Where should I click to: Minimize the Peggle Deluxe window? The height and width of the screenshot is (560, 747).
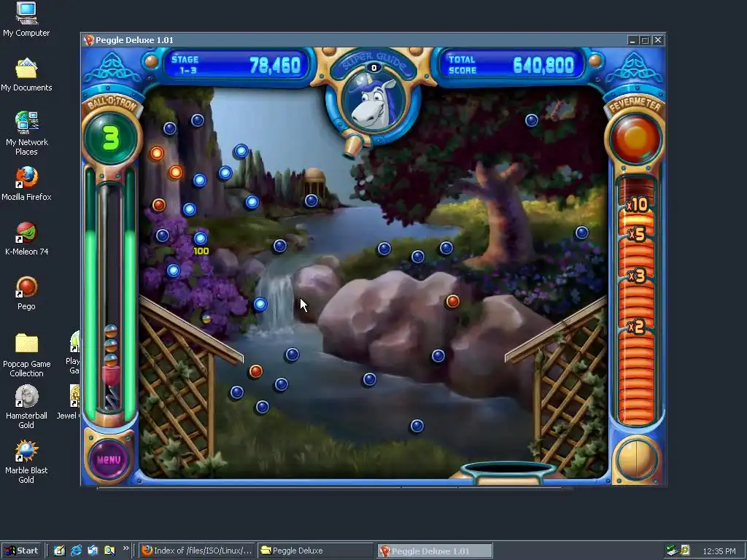(x=632, y=41)
